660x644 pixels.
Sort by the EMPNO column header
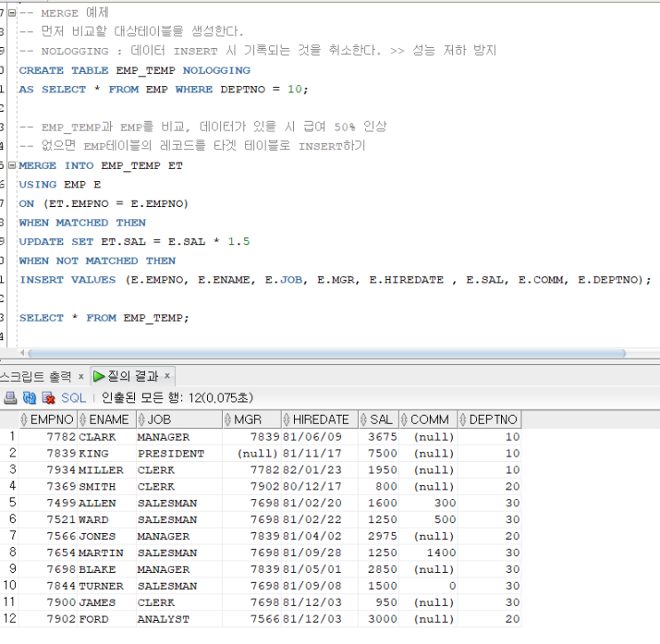tap(48, 419)
